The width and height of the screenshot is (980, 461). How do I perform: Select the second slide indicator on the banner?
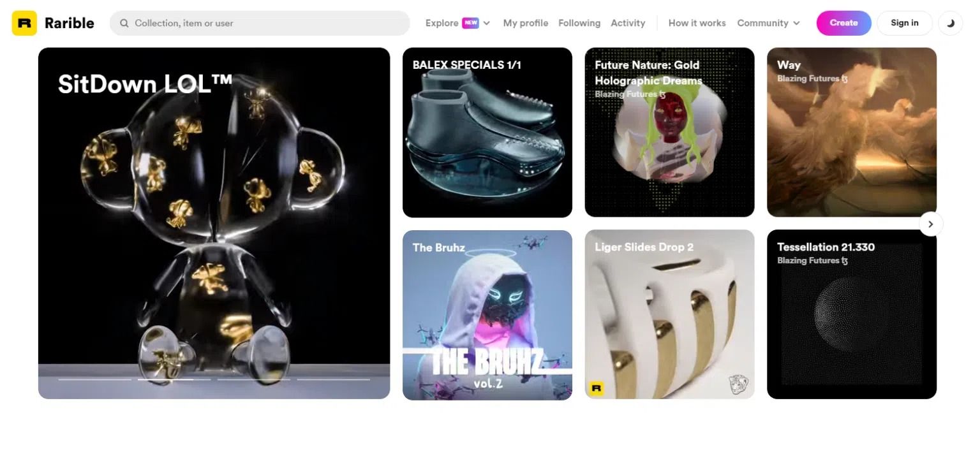[174, 379]
